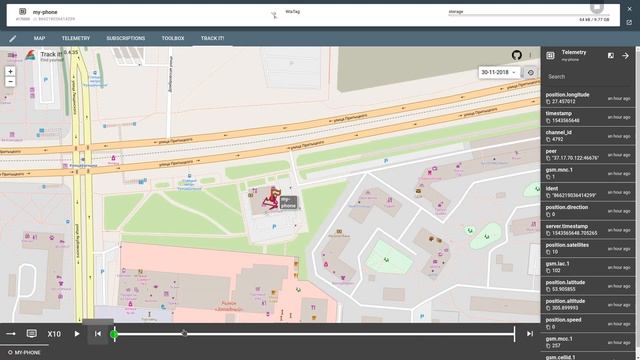The image size is (640, 360).
Task: Copy the gsm.mcc.1 value 1
Action: (x=548, y=177)
